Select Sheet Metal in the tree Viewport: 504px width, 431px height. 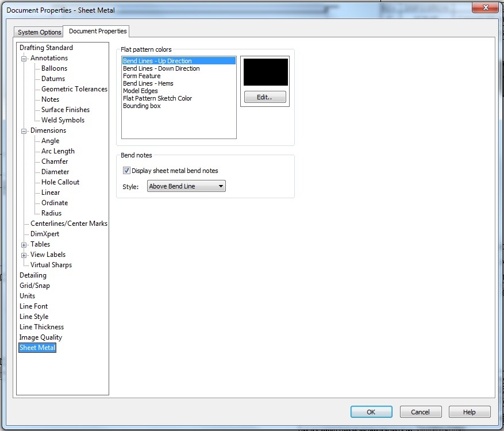pos(37,348)
